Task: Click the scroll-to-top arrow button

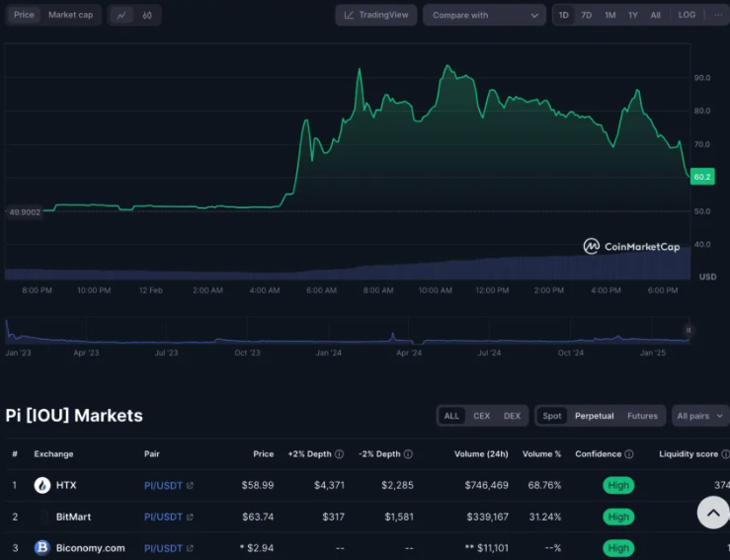Action: pos(713,513)
